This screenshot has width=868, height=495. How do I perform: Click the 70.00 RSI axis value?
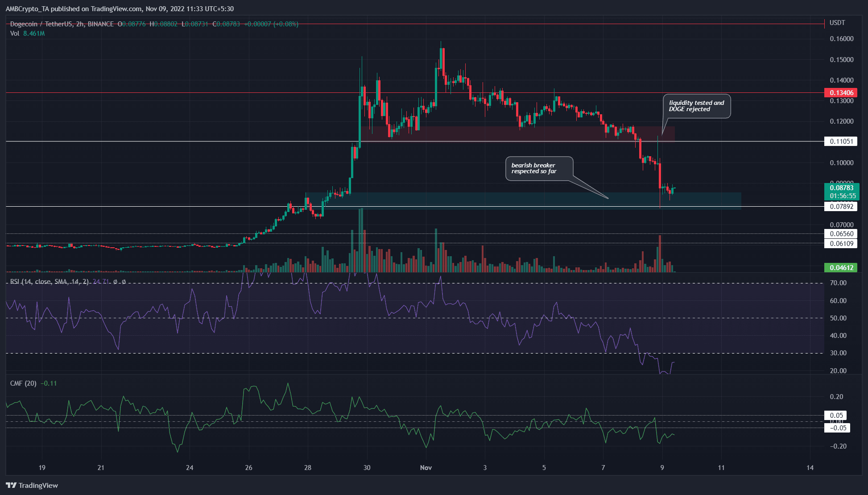(838, 283)
